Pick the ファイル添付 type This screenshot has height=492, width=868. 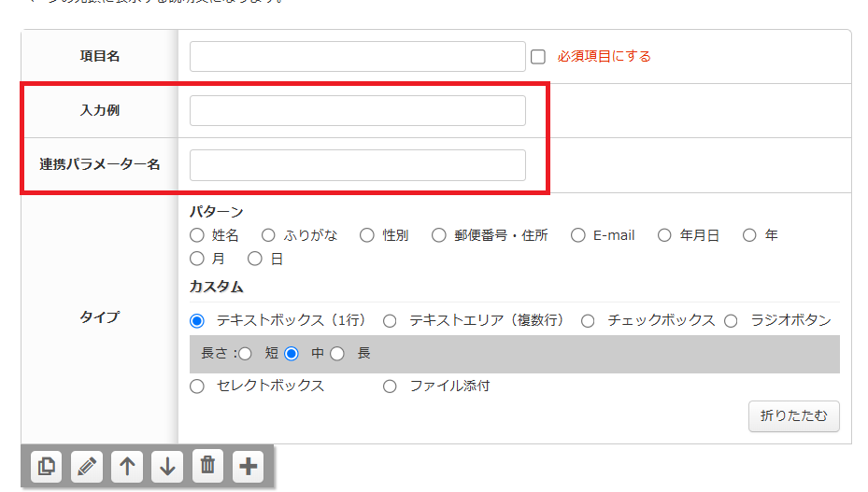(390, 387)
